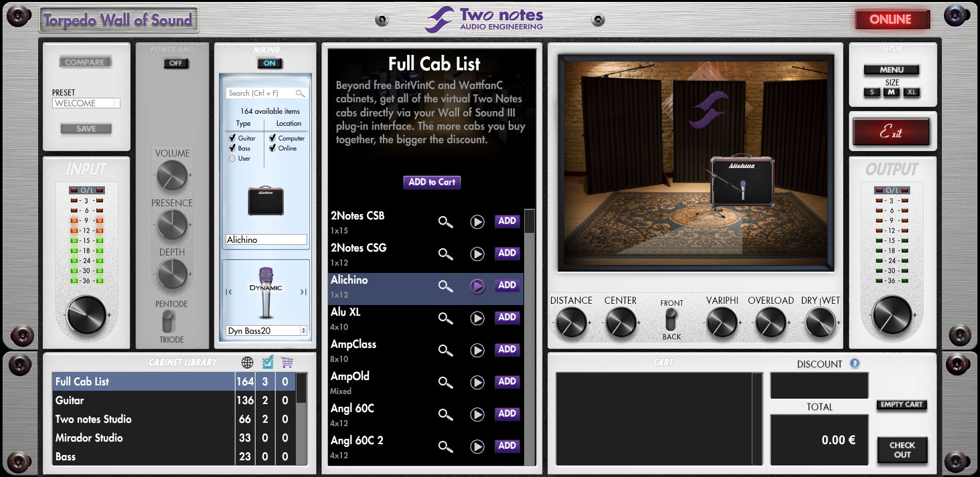This screenshot has width=980, height=477.
Task: Toggle the Power Amp OFF switch
Action: pos(176,64)
